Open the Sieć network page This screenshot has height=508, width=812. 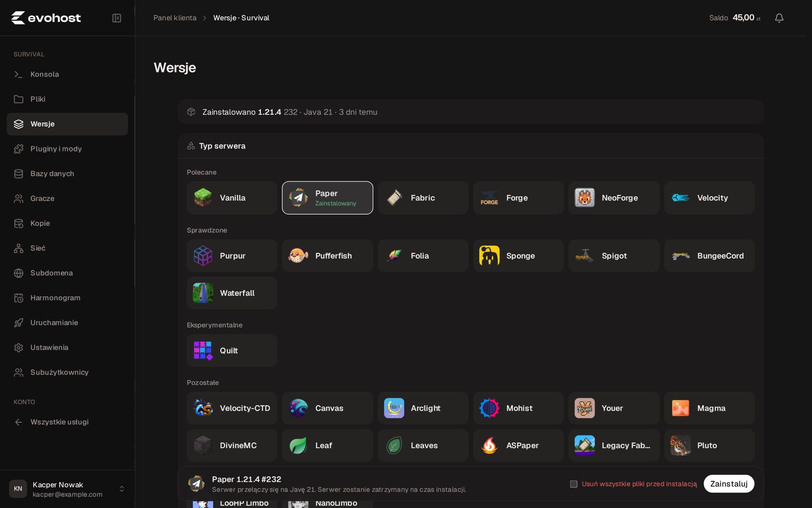67,248
